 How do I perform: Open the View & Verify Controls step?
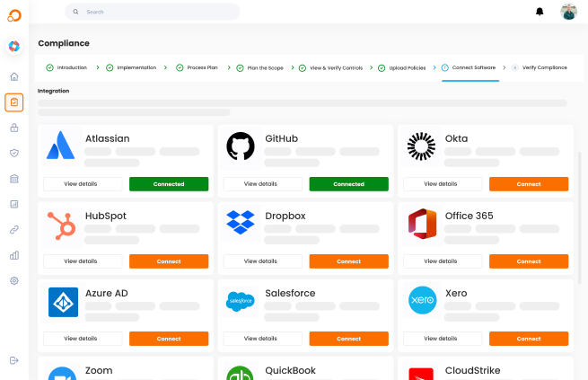tap(336, 67)
